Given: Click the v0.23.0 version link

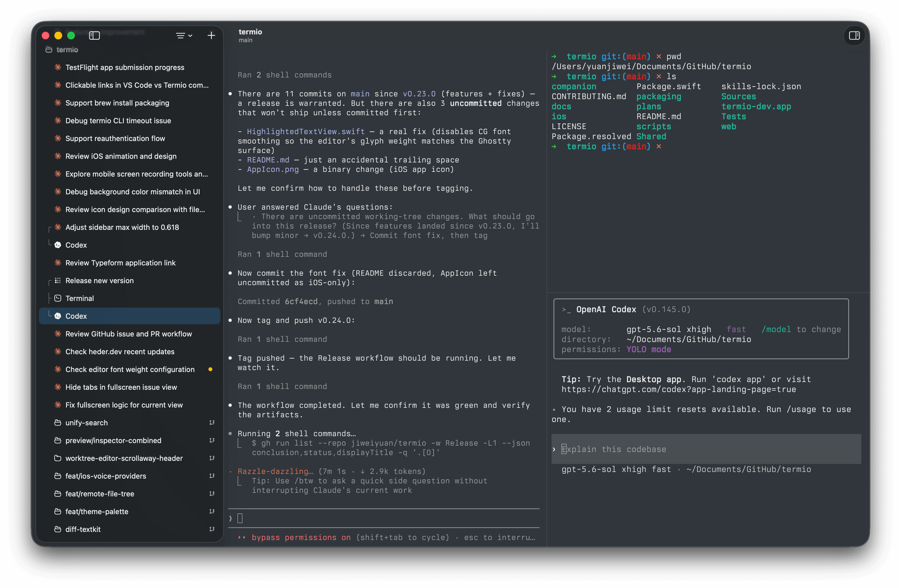Looking at the screenshot, I should coord(419,94).
